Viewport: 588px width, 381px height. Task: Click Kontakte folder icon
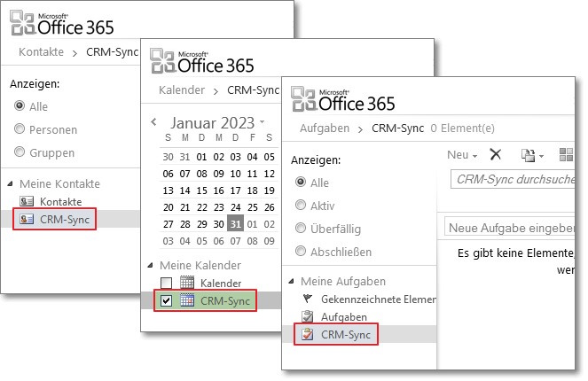coord(27,201)
